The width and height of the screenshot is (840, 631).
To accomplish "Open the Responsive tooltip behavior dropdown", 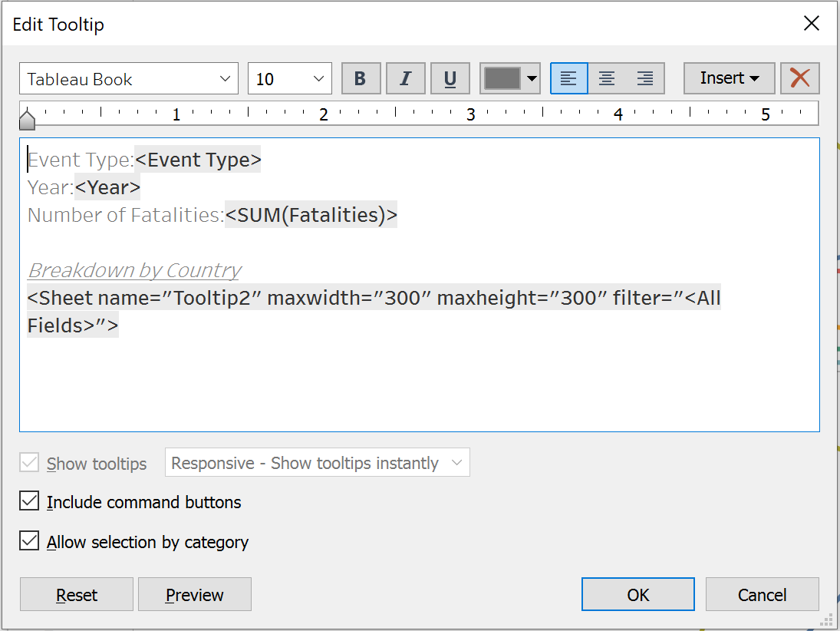I will [x=317, y=463].
